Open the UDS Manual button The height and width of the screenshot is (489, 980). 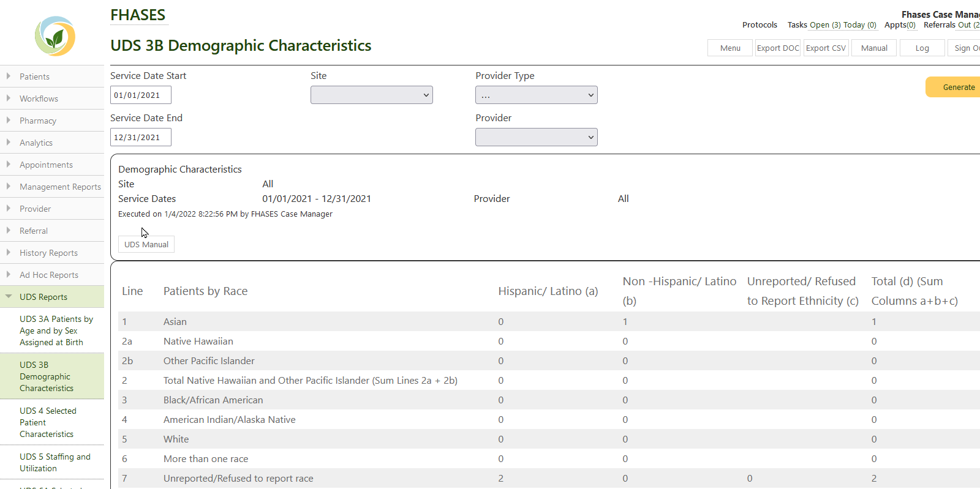pos(146,244)
